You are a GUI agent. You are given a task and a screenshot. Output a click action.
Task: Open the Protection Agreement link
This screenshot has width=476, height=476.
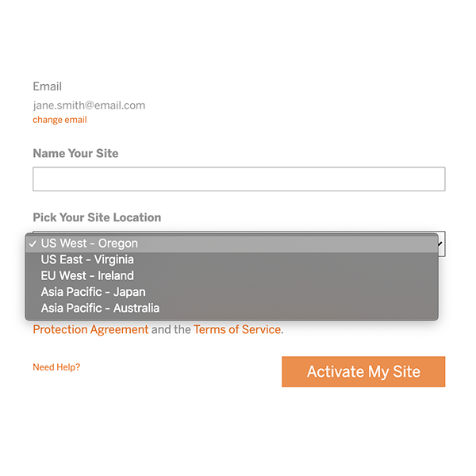[x=90, y=329]
